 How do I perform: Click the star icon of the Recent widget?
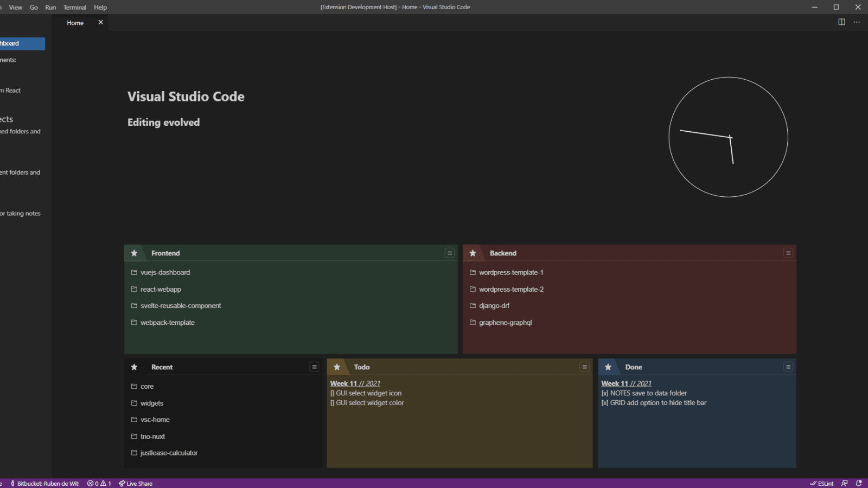pyautogui.click(x=134, y=367)
